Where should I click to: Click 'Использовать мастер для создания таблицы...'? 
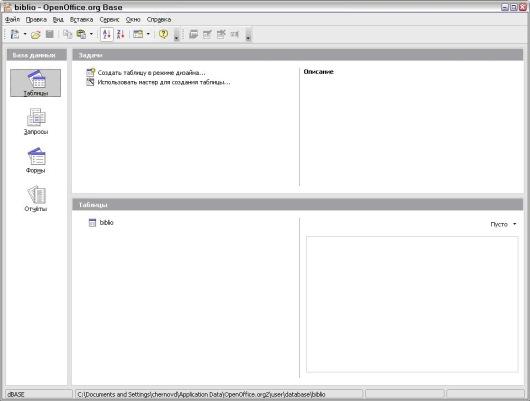coord(164,82)
